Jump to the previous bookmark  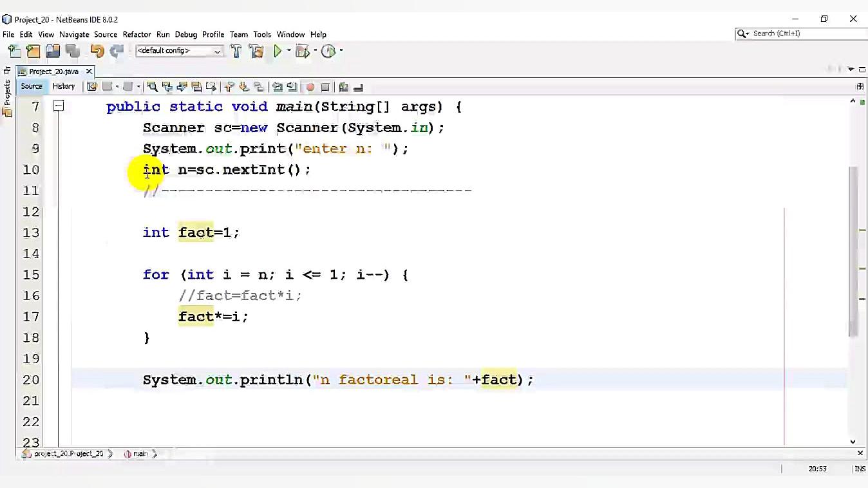pyautogui.click(x=229, y=87)
